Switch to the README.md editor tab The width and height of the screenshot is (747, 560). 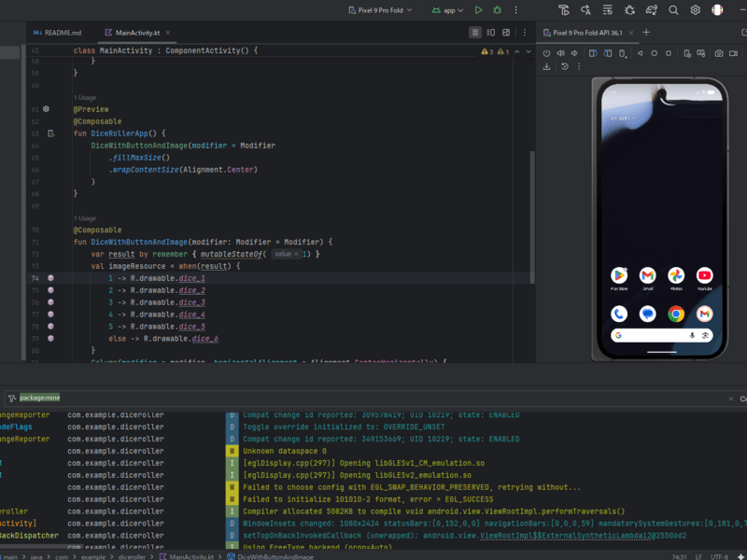click(x=56, y=32)
